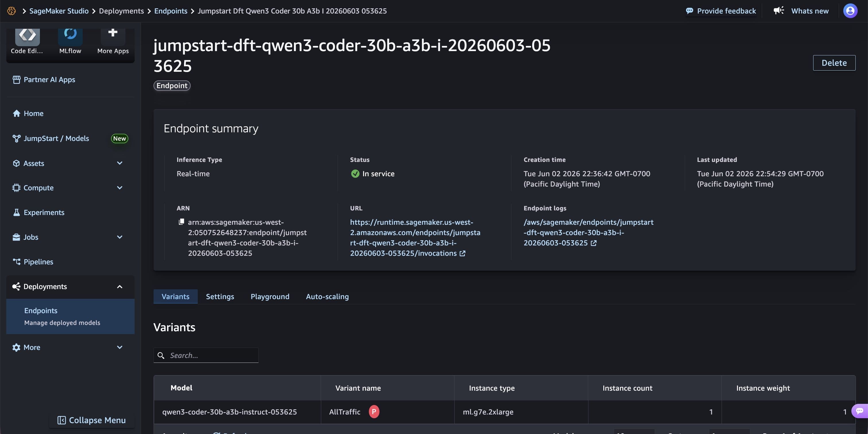Viewport: 868px width, 434px height.
Task: Click the Whats new megaphone icon
Action: click(779, 10)
